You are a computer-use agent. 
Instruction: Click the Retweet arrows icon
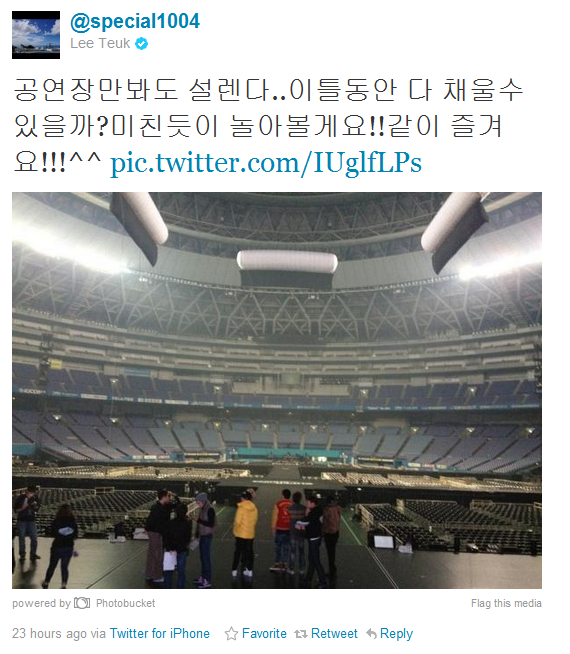click(301, 634)
